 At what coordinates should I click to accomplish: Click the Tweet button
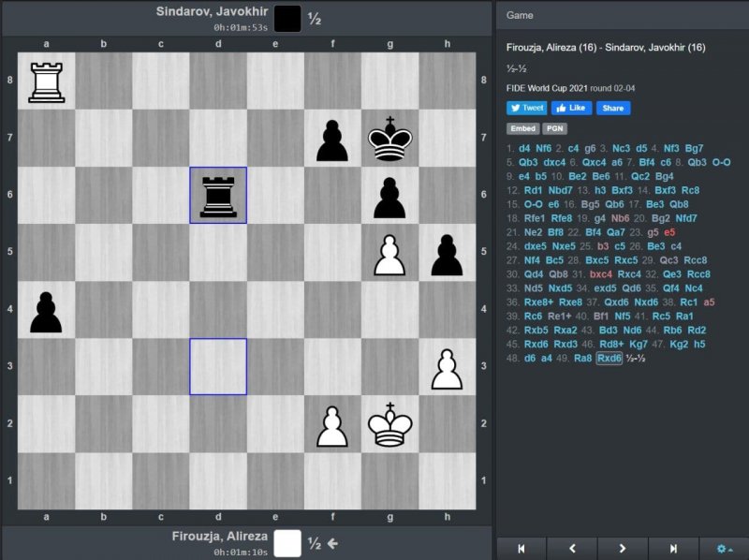click(526, 108)
